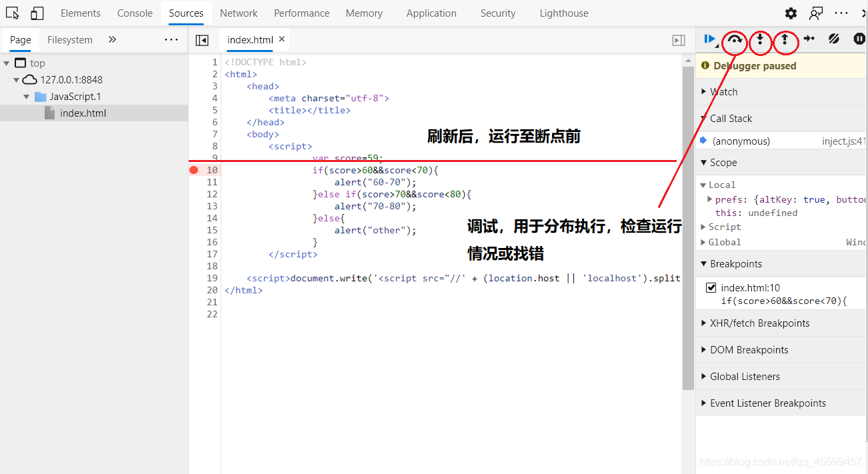Viewport: 868px width, 474px height.
Task: Open the DevTools three-dot customize menu
Action: [841, 13]
